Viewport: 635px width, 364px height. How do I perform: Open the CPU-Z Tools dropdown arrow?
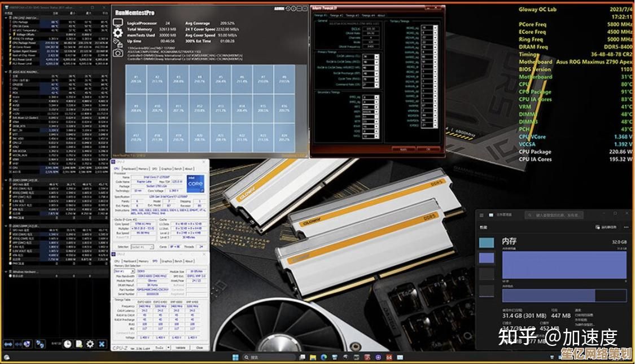coord(168,348)
